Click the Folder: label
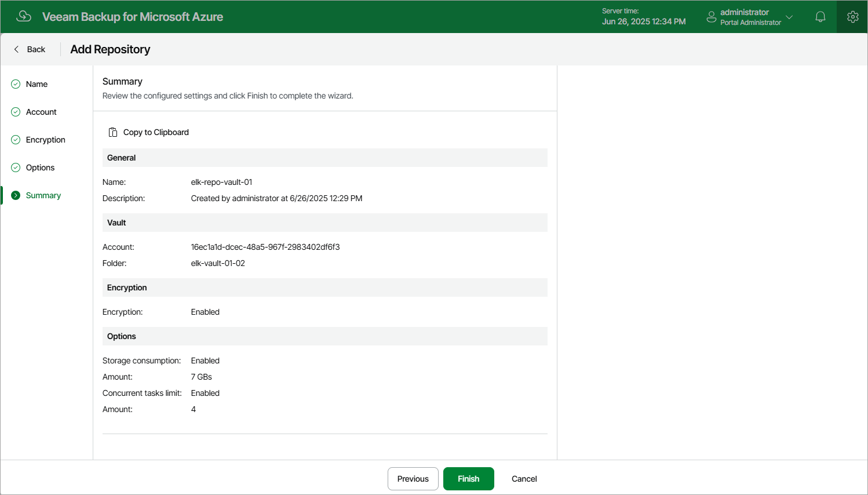The height and width of the screenshot is (495, 868). [115, 263]
